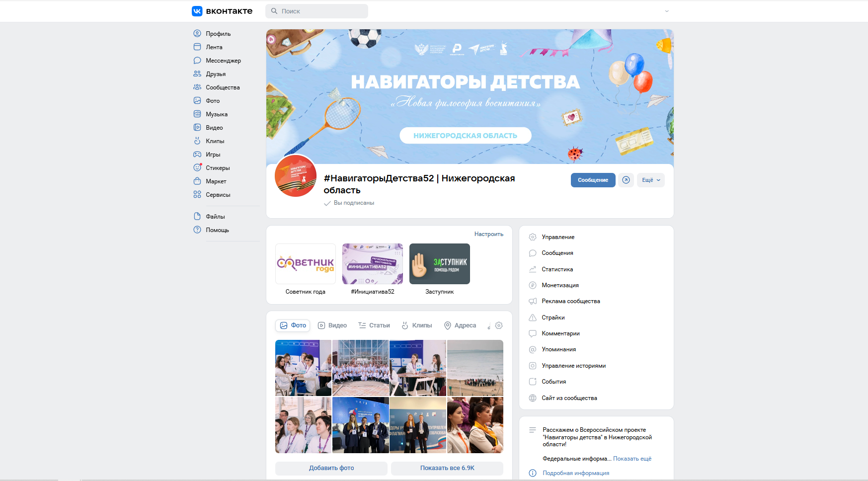Viewport: 868px width, 481px height.
Task: Switch to the Фото tab
Action: (293, 325)
